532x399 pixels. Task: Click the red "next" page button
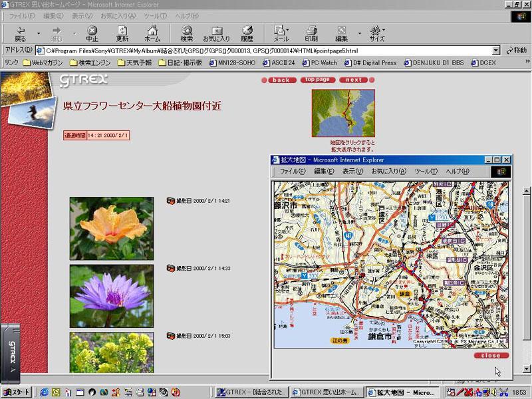[353, 80]
